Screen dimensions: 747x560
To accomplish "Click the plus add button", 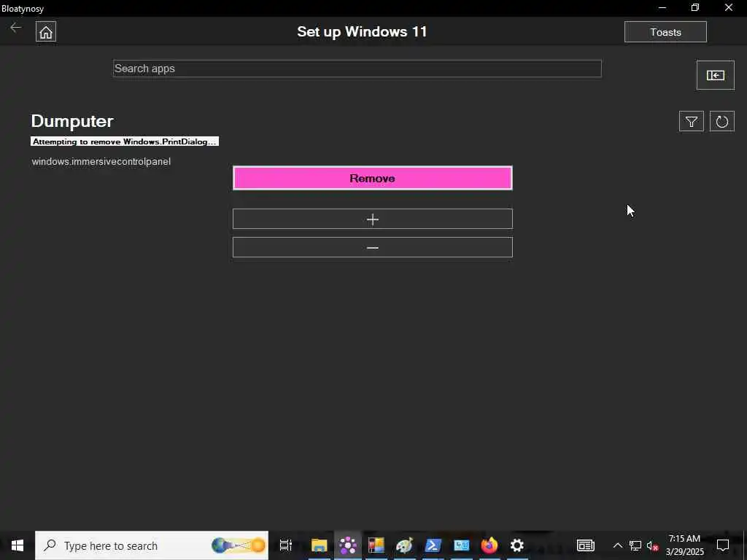I will tap(373, 219).
